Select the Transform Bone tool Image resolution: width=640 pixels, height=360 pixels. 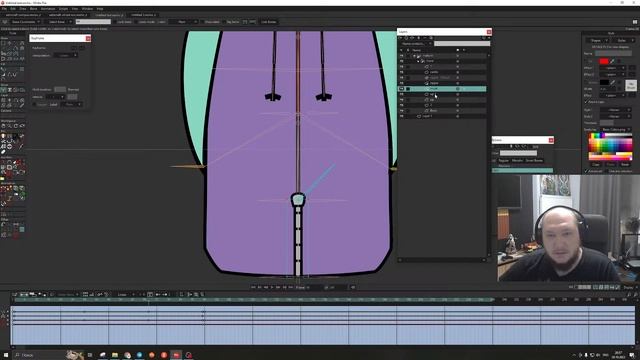click(9, 90)
